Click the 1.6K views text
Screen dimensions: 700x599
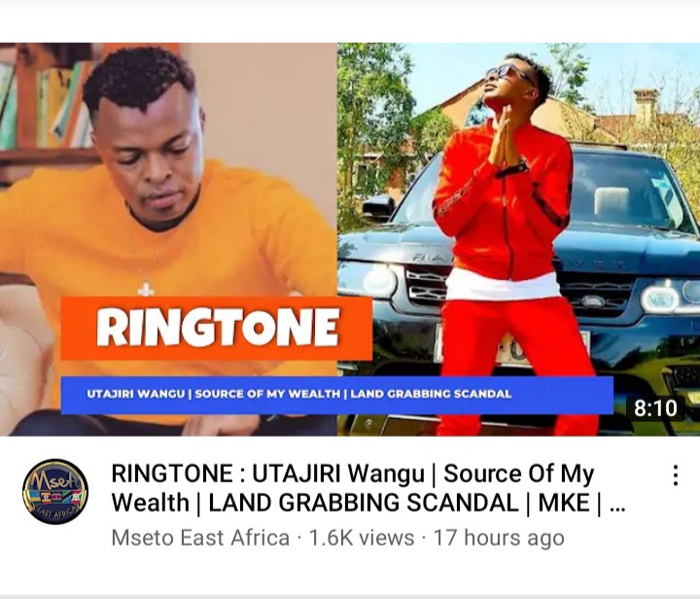pyautogui.click(x=361, y=538)
